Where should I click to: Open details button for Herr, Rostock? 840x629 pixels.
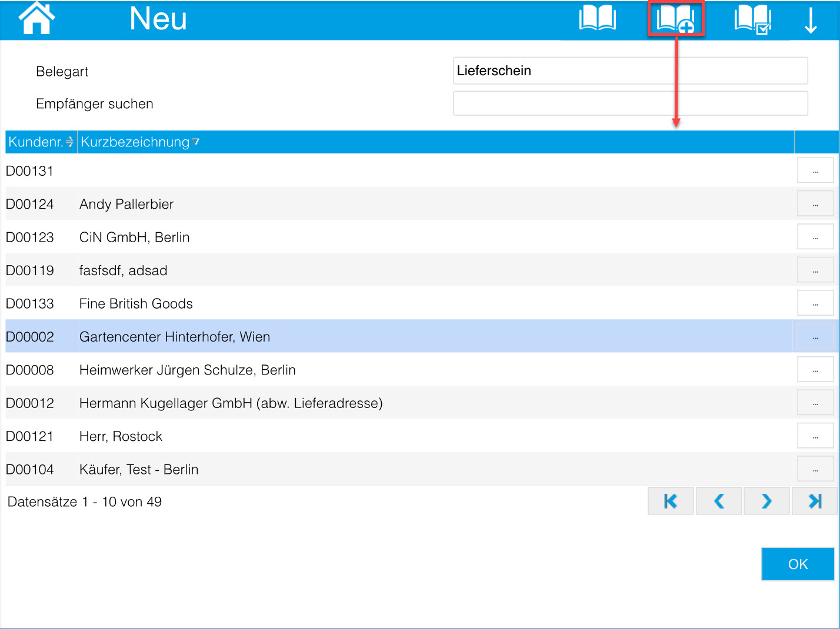click(x=815, y=436)
